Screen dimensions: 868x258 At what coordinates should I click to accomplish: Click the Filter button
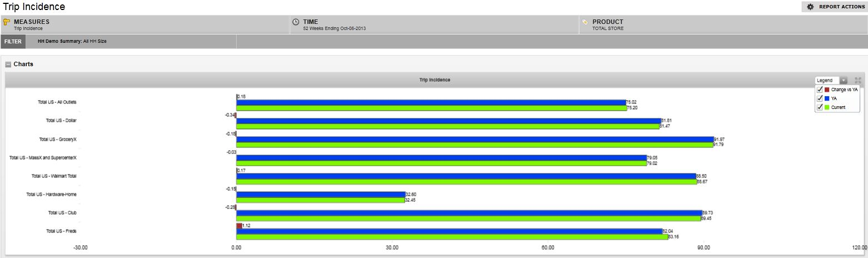(13, 42)
